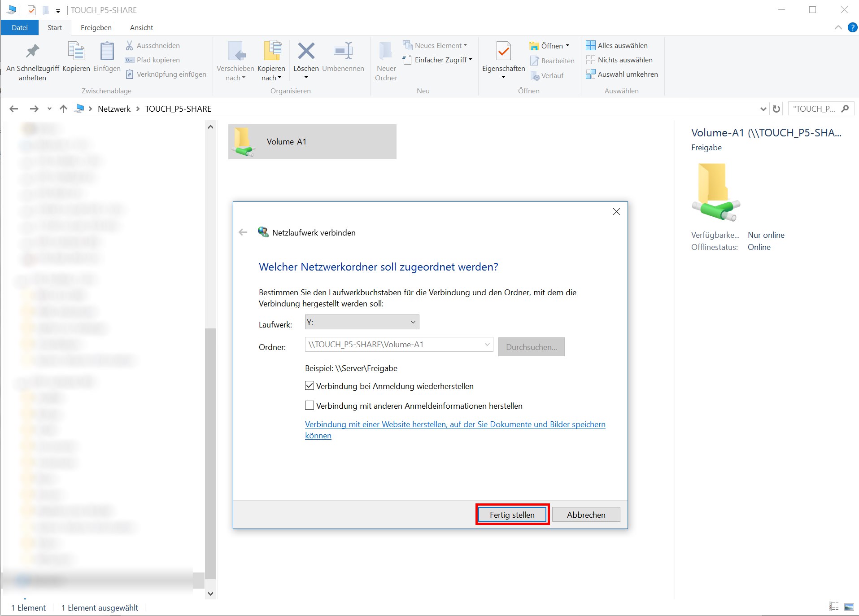Enable Verbindung mit anderen Anmeldeinformationen herstellen

point(310,406)
